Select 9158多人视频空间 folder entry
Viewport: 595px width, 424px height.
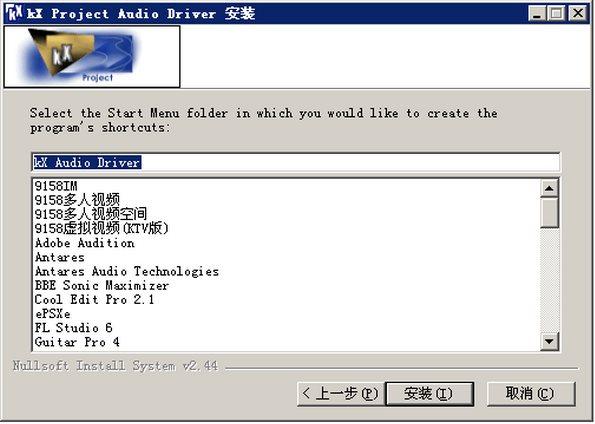pyautogui.click(x=91, y=214)
